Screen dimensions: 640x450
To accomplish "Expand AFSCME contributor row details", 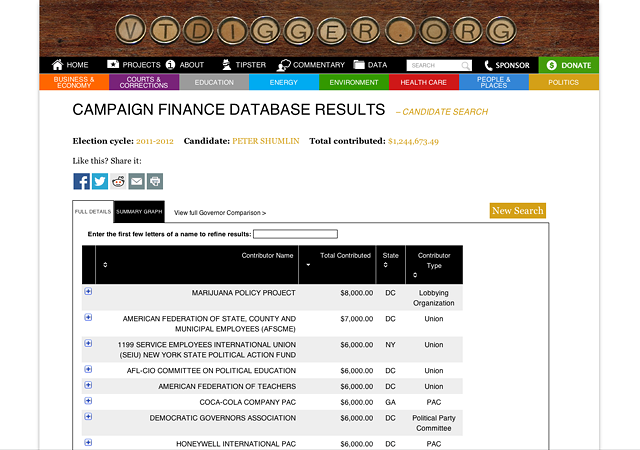I will pyautogui.click(x=88, y=317).
